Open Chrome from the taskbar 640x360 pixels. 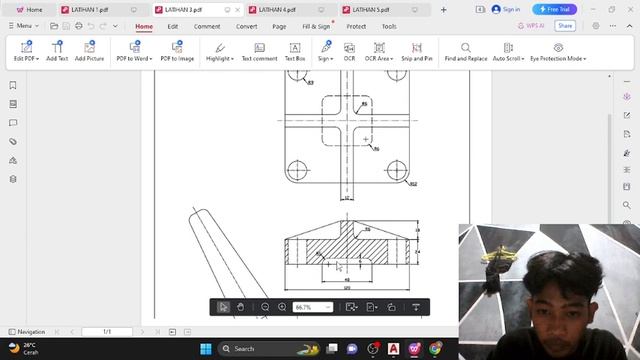click(435, 349)
